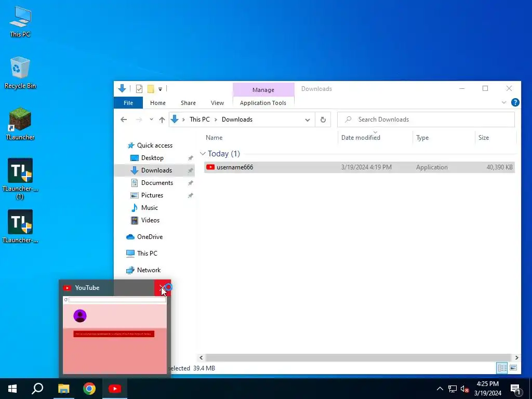The image size is (532, 399).
Task: Open the Recycle Bin desktop icon
Action: [x=20, y=73]
